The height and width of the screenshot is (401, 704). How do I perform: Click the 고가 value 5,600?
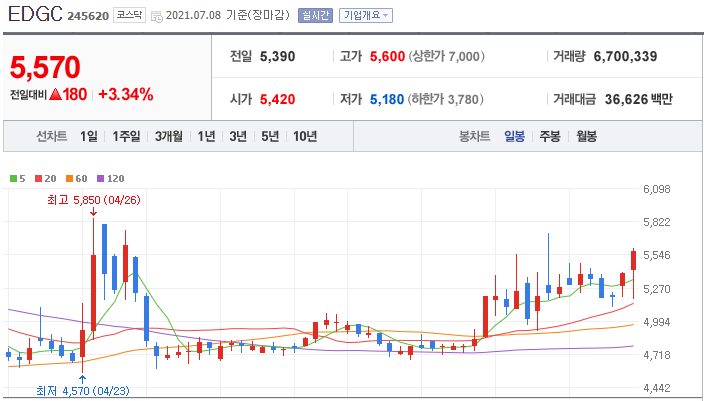(387, 57)
